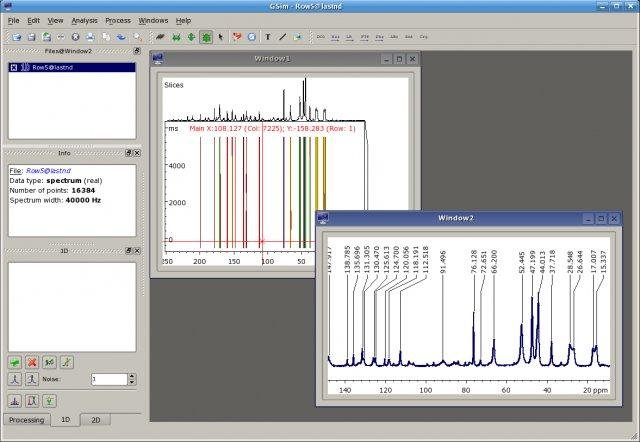Click the green bug-shaped toolbar icon
640x442 pixels.
coord(206,37)
